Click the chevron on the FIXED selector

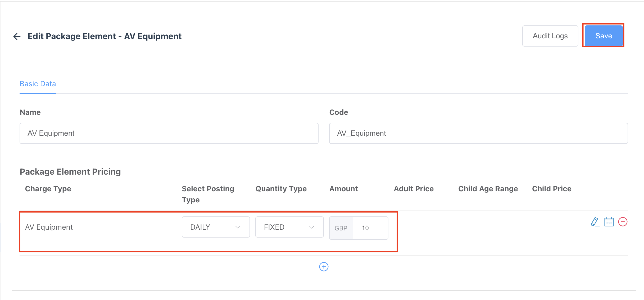312,227
